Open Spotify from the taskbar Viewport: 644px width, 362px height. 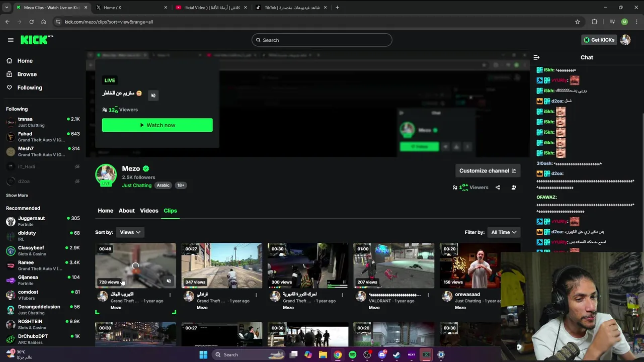(352, 354)
